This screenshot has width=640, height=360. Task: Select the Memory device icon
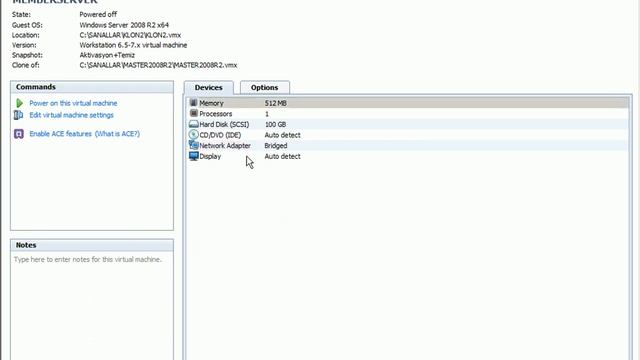click(x=193, y=103)
